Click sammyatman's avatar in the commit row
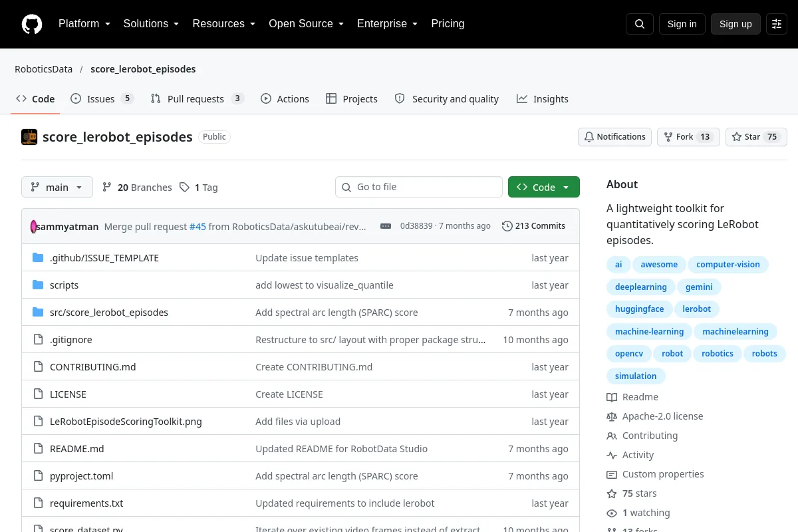Screen dimensions: 798x532 tap(33, 226)
